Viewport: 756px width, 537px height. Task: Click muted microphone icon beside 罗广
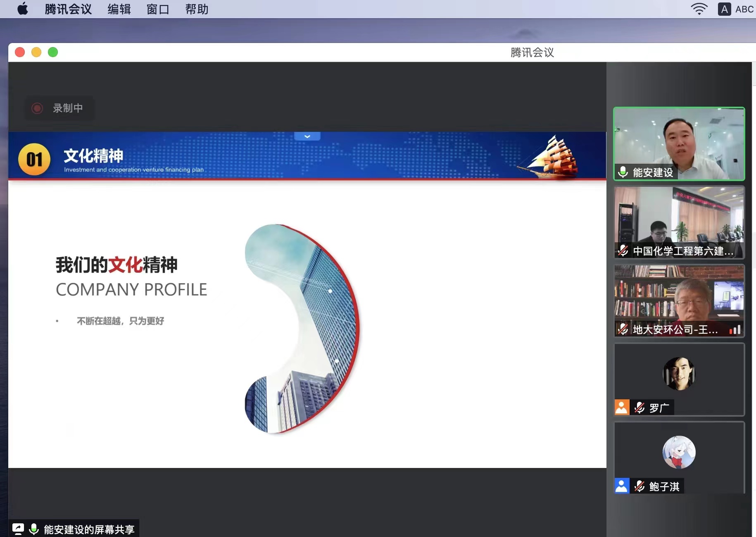tap(640, 408)
